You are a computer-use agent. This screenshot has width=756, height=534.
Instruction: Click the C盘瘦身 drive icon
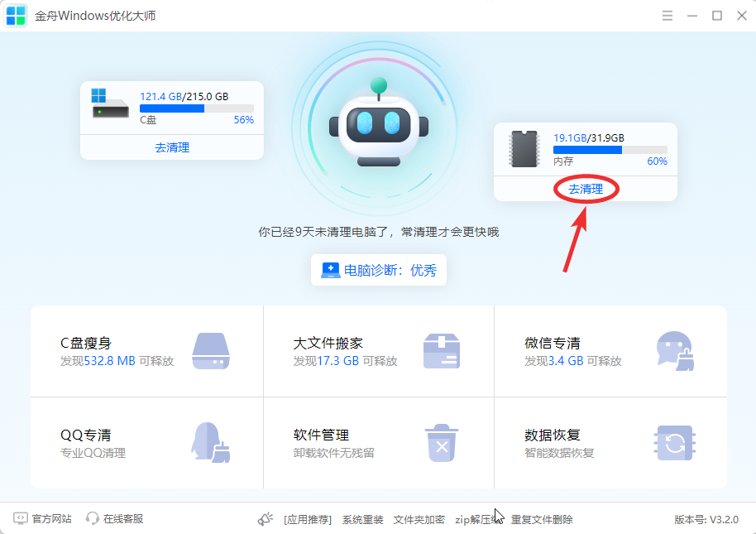coord(211,351)
